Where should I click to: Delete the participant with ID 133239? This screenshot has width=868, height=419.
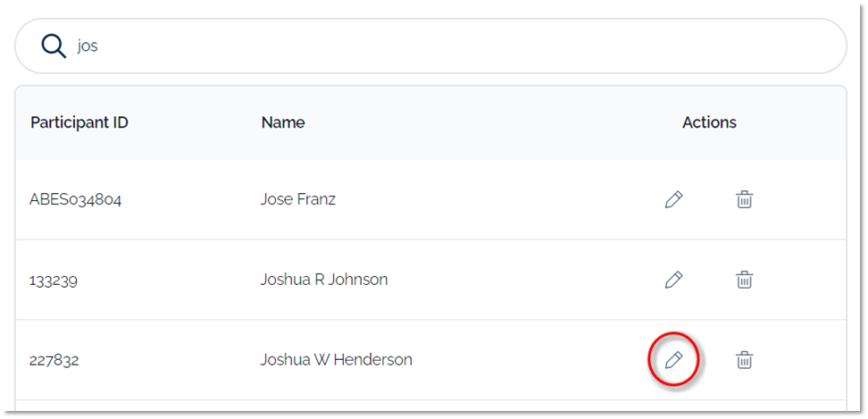744,280
